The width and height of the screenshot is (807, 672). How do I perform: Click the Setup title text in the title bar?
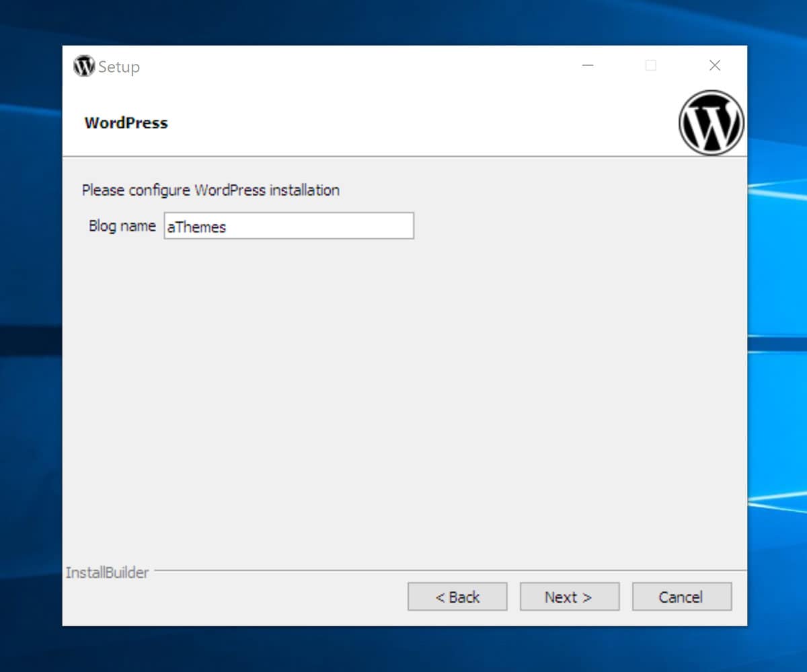pyautogui.click(x=118, y=67)
